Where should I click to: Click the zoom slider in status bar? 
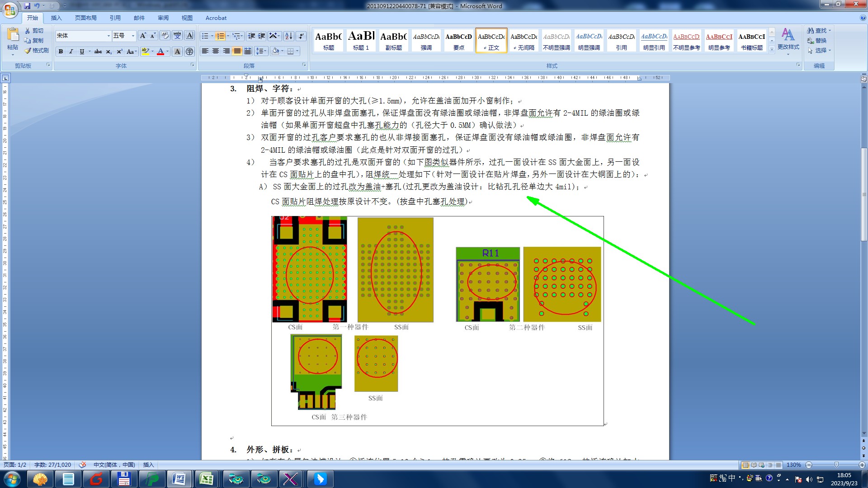point(836,465)
